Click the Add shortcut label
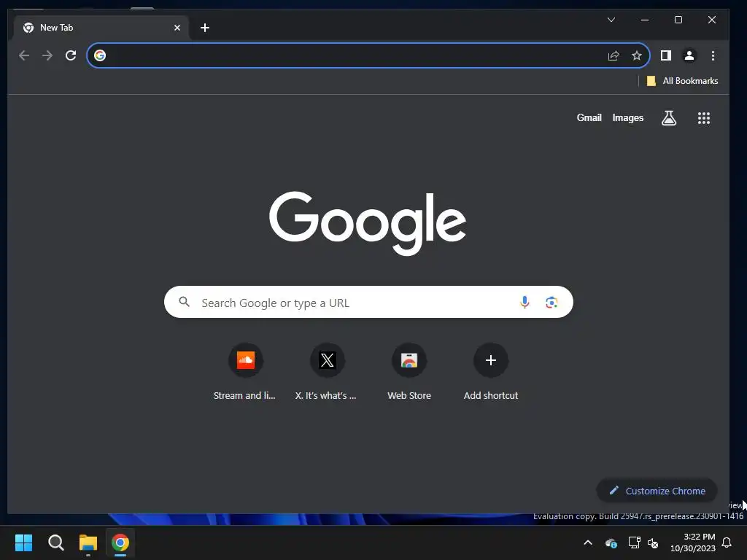 click(491, 395)
